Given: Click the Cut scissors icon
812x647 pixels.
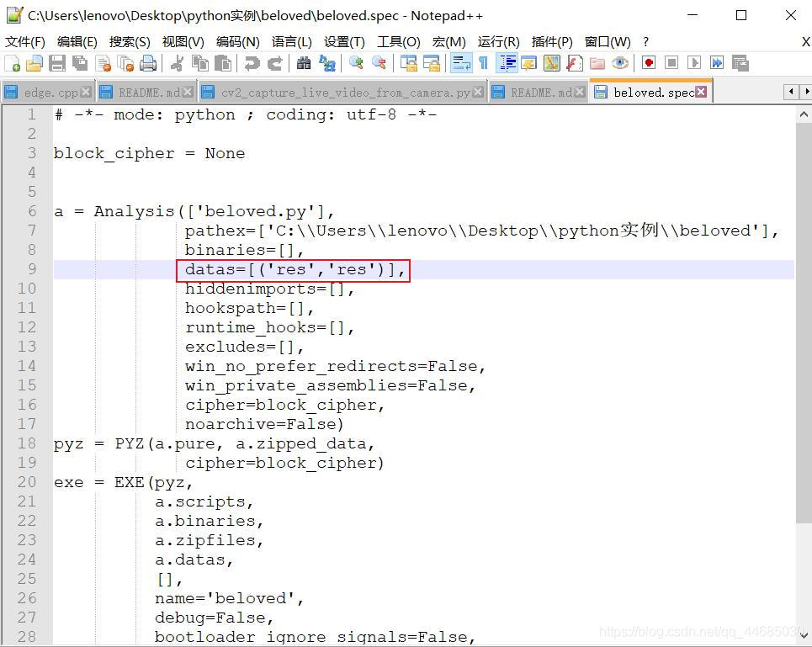Looking at the screenshot, I should coord(177,63).
